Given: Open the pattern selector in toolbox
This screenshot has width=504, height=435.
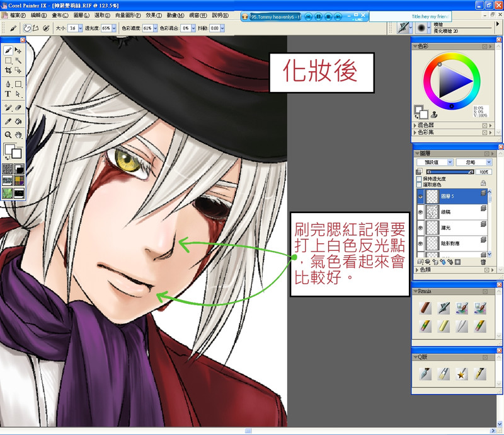Looking at the screenshot, I should click(8, 180).
